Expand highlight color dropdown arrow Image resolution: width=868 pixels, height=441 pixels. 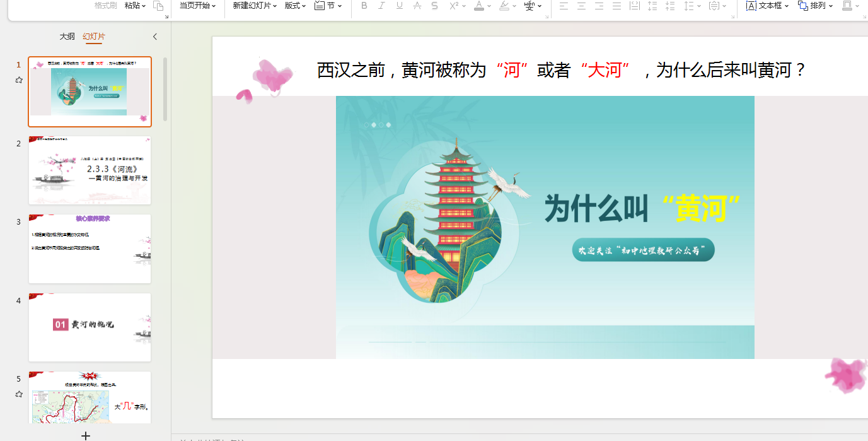pyautogui.click(x=514, y=6)
